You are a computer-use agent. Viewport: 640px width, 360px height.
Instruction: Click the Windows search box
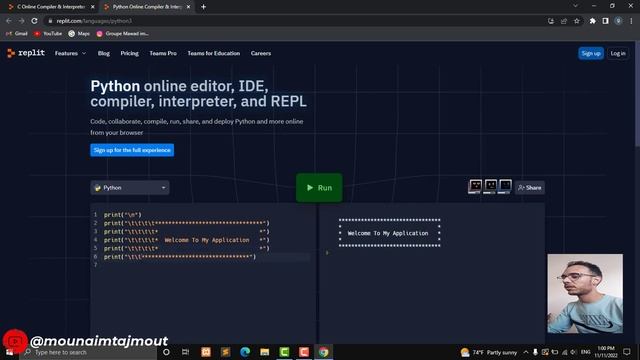click(88, 352)
